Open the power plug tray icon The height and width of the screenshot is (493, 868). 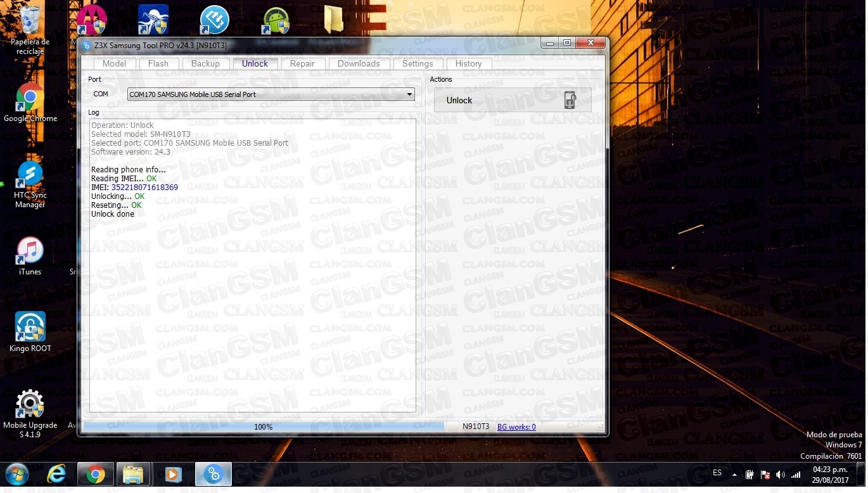pos(750,475)
